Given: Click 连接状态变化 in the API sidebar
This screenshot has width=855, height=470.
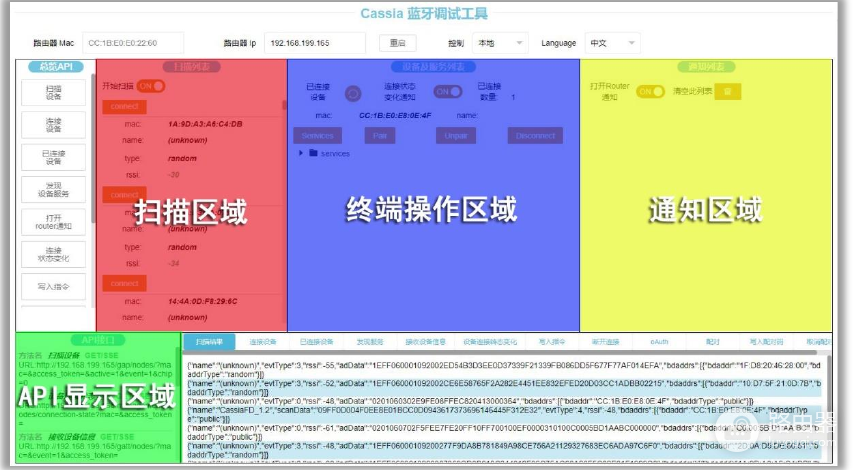Looking at the screenshot, I should (x=53, y=254).
